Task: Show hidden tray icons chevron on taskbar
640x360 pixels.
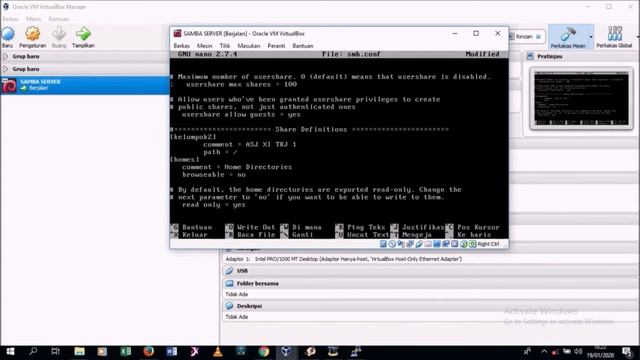Action: (544, 351)
